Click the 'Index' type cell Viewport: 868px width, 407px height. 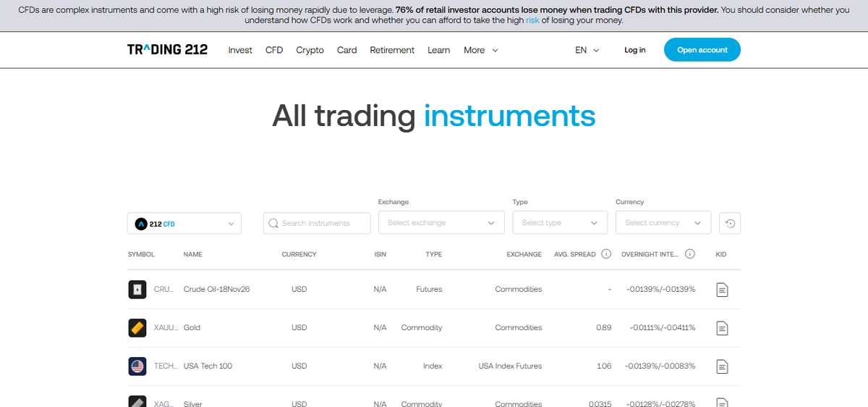coord(433,366)
